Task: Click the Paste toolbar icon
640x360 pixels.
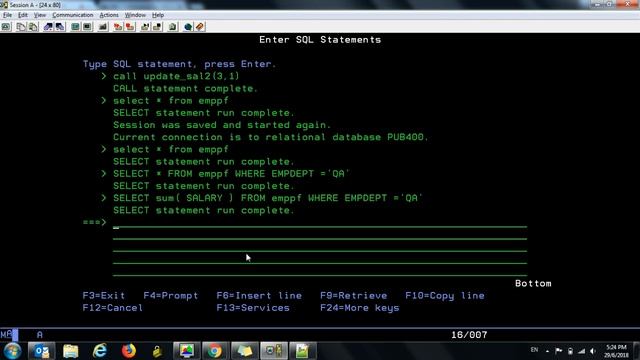Action: coord(33,27)
